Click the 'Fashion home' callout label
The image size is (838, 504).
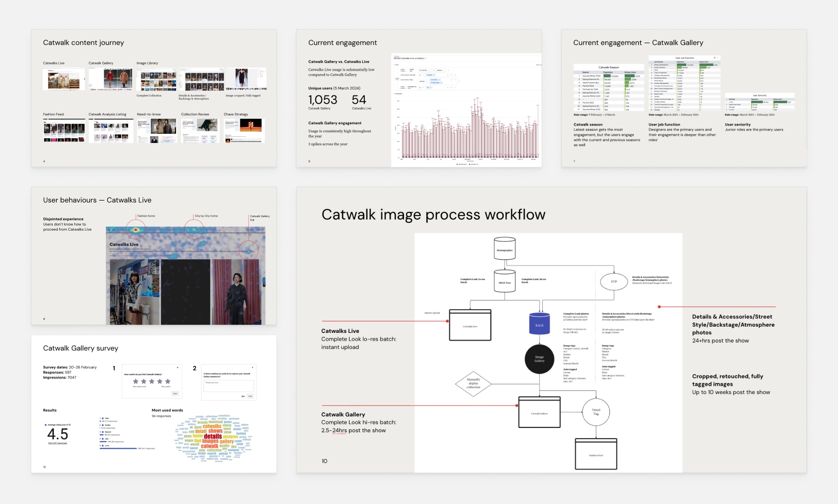tap(146, 216)
